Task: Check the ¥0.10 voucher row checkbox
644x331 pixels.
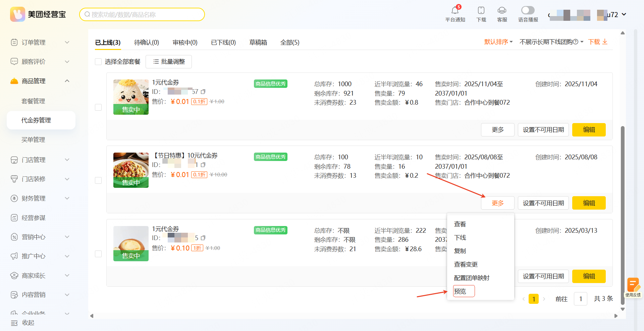Action: tap(98, 254)
